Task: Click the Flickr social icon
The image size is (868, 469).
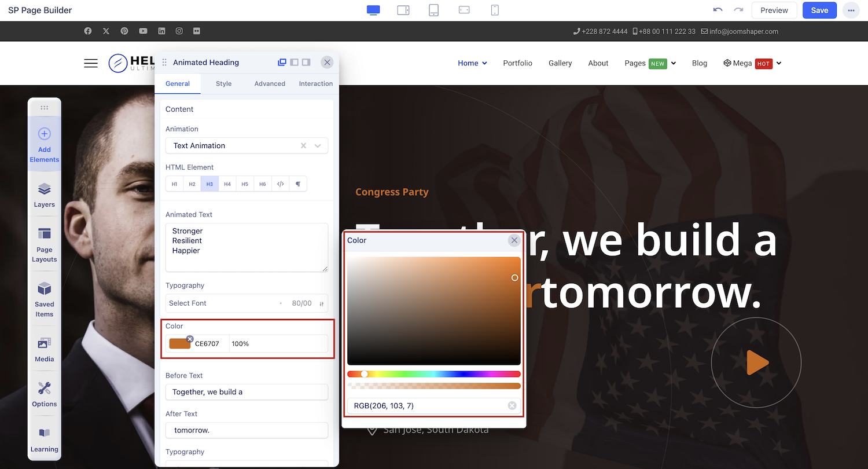Action: pyautogui.click(x=197, y=31)
